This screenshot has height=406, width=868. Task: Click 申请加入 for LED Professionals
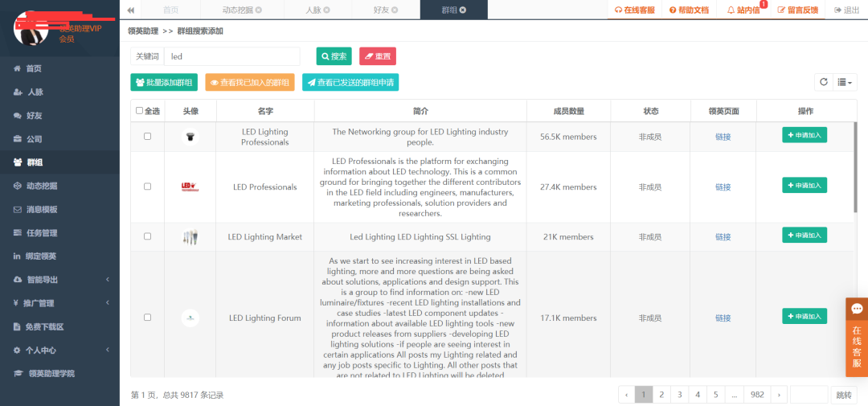click(805, 185)
